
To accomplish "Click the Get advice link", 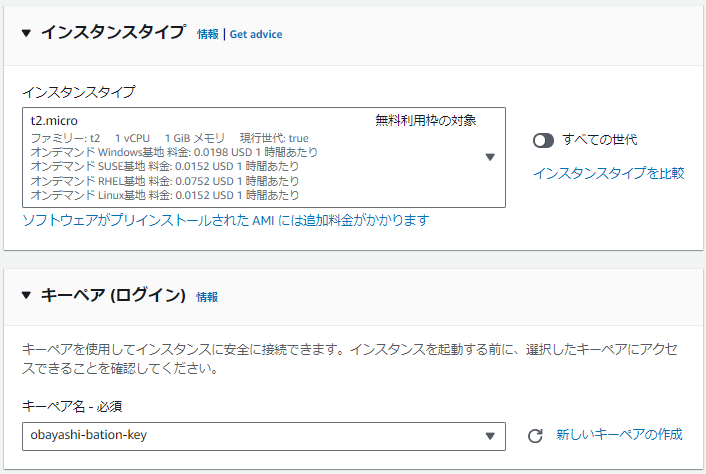I will [x=256, y=34].
